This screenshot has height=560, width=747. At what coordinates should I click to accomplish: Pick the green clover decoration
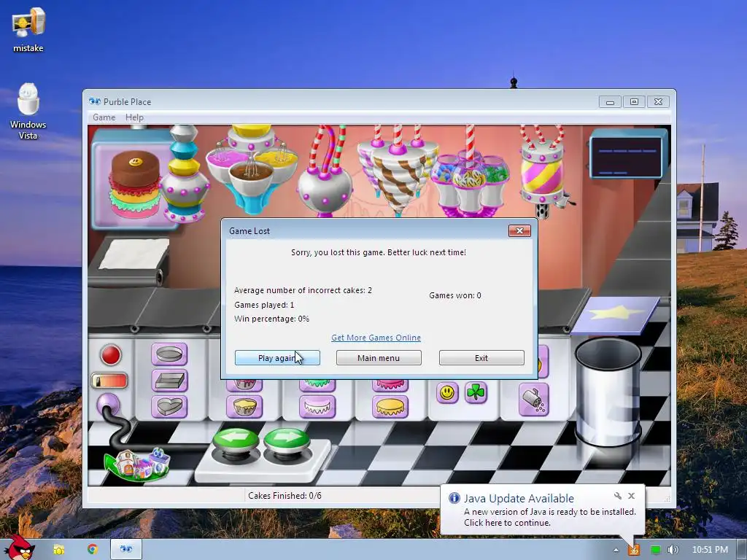click(476, 393)
